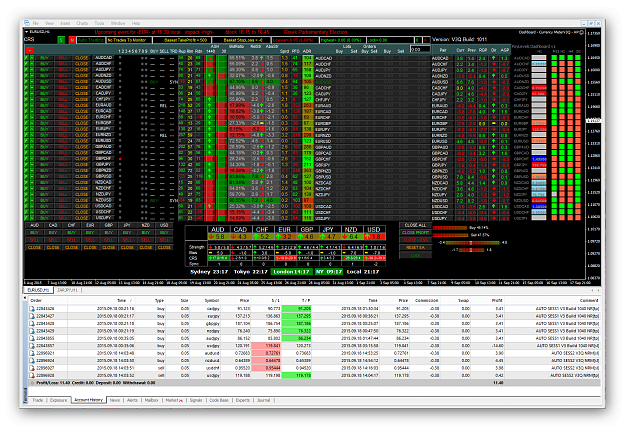The image size is (625, 428).
Task: Click the buy icon for order 22896021
Action: (32, 353)
